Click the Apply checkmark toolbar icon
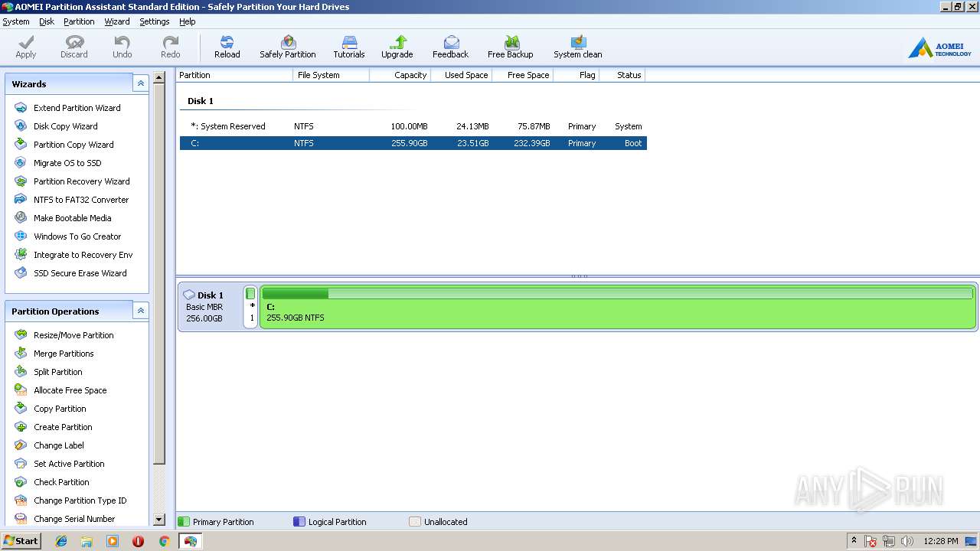 click(26, 47)
